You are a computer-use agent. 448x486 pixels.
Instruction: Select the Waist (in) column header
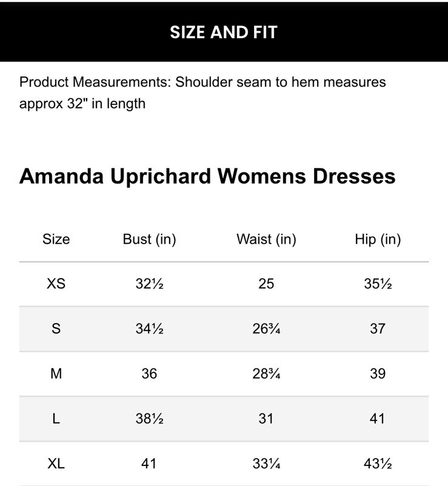click(266, 239)
